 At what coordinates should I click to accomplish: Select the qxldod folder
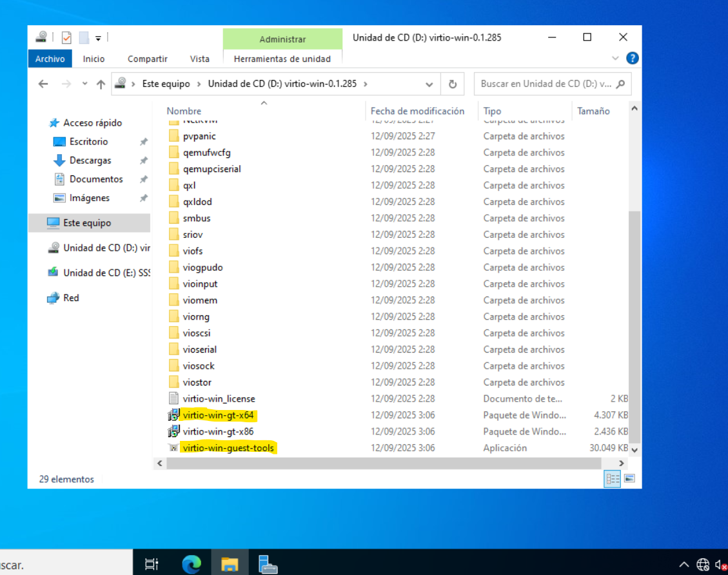pos(197,202)
